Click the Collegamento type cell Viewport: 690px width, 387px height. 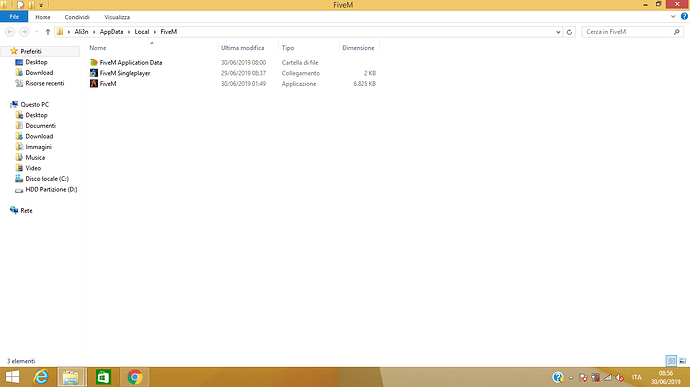(301, 73)
